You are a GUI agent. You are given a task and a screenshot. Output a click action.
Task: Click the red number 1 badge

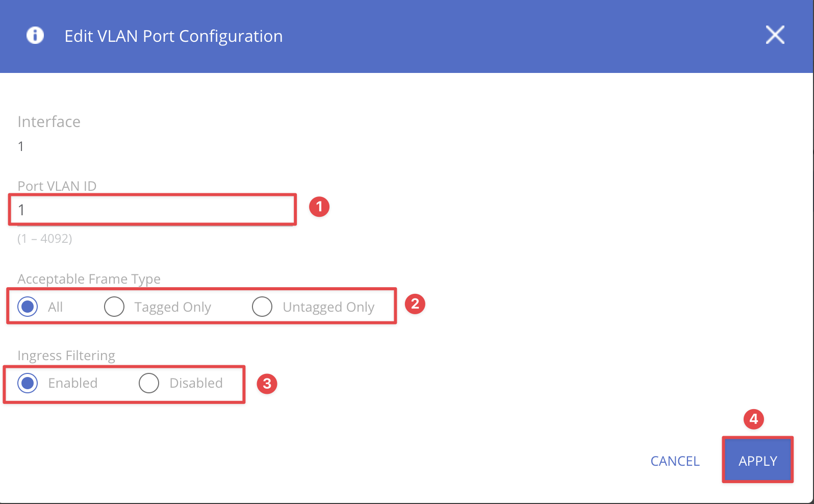click(x=319, y=207)
